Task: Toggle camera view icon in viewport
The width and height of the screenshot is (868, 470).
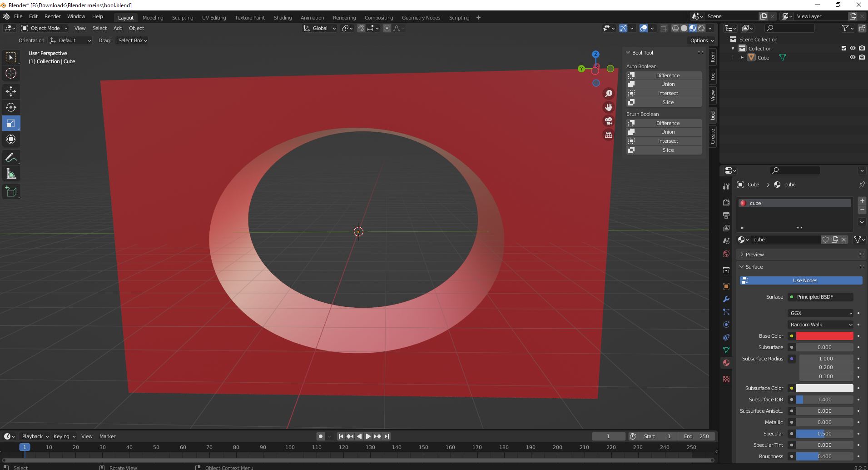Action: tap(608, 121)
